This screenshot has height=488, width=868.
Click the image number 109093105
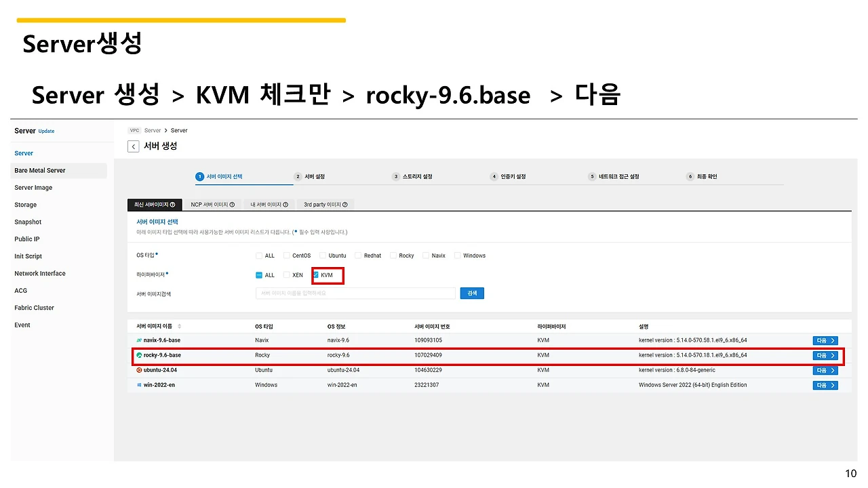[428, 340]
